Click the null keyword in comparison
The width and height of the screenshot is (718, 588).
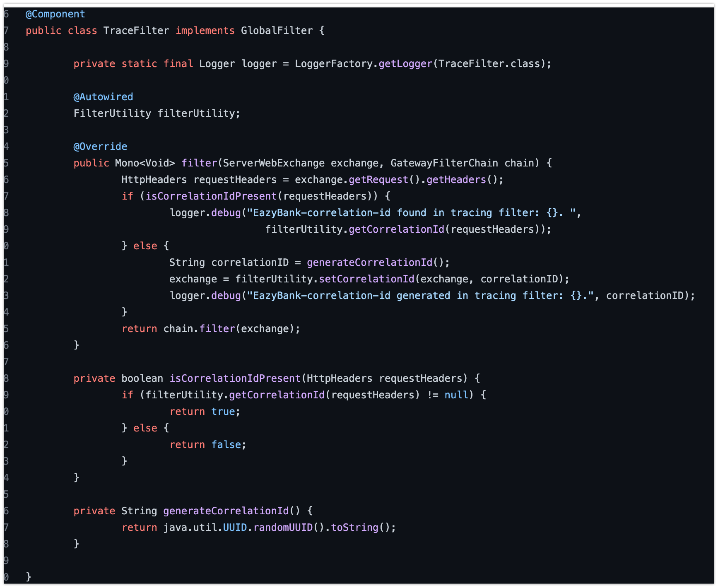tap(456, 395)
